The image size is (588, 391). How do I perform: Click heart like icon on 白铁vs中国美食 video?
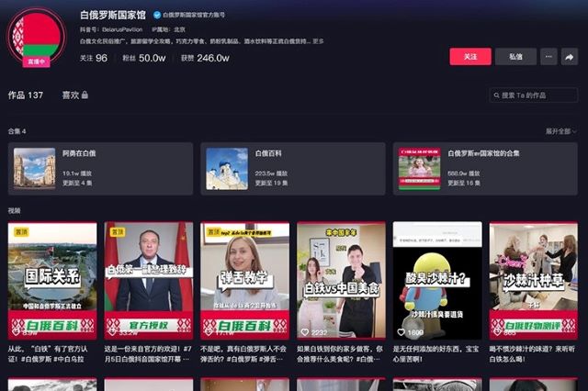(305, 332)
